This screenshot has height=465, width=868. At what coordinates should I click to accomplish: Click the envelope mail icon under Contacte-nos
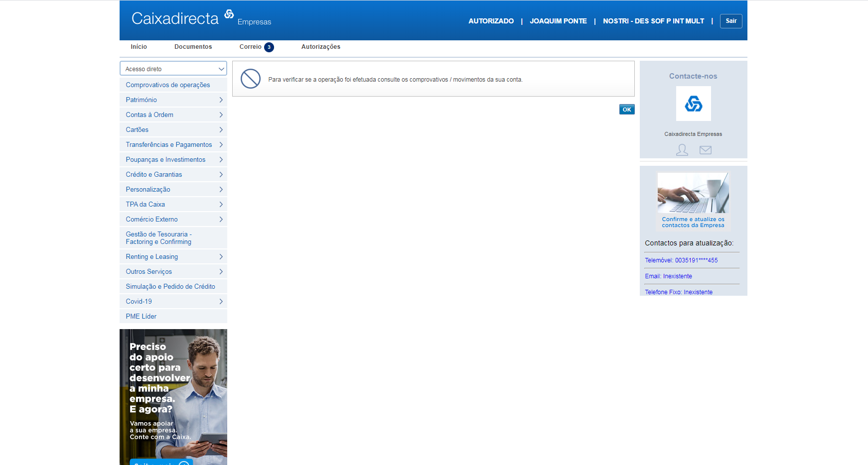(x=705, y=150)
